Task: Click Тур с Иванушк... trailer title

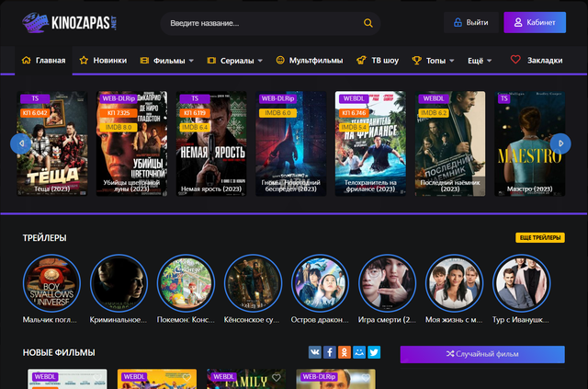Action: point(521,320)
